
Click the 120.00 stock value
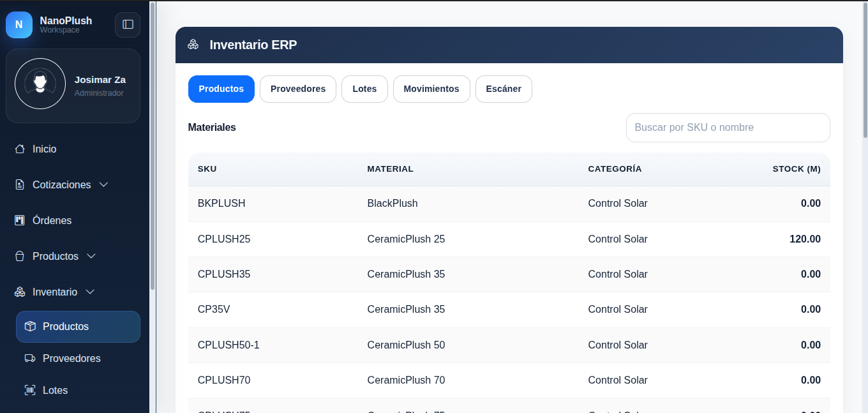point(805,239)
